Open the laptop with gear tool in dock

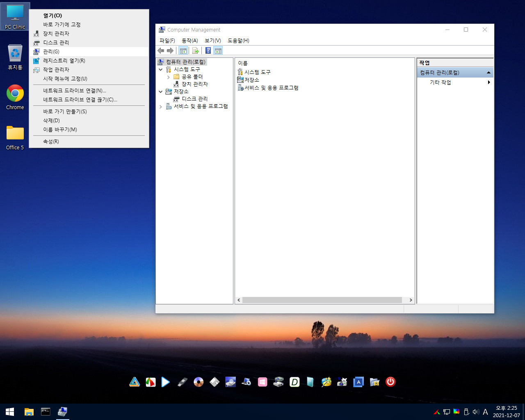coord(247,382)
